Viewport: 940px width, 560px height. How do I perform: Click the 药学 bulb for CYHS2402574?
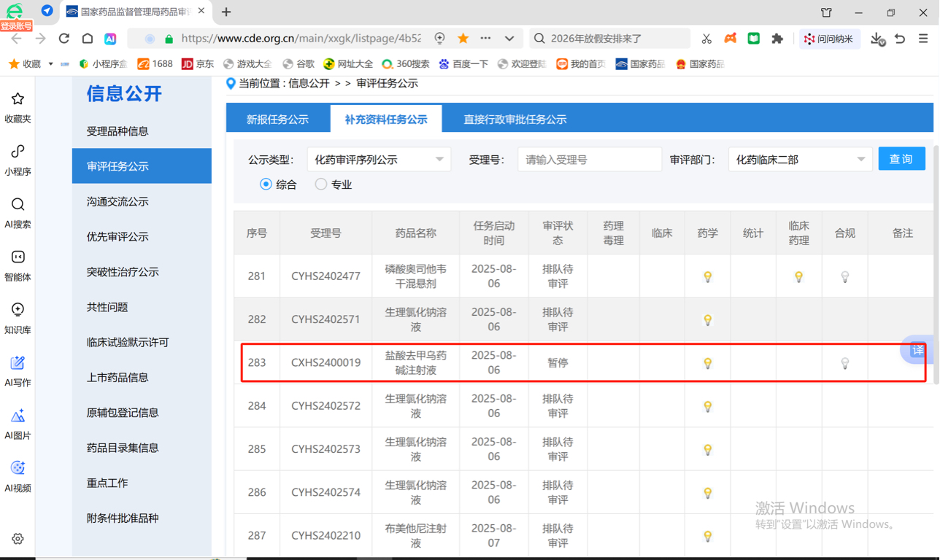pyautogui.click(x=707, y=492)
